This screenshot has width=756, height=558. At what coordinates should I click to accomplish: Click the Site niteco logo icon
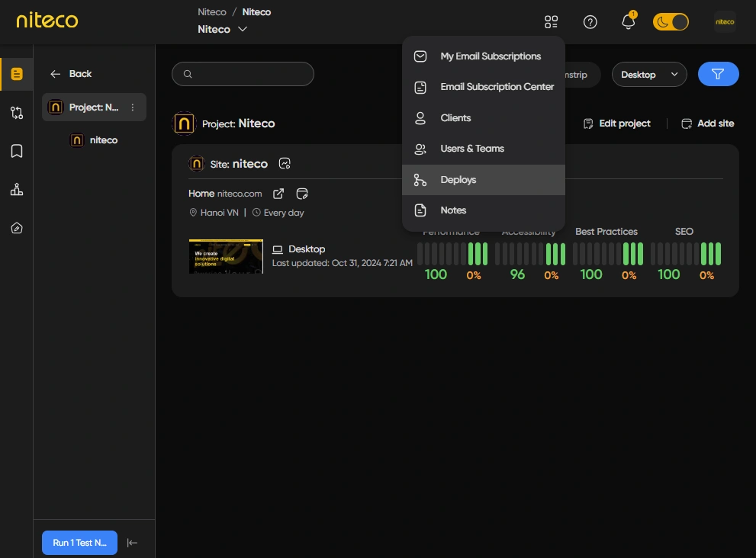[x=196, y=164]
